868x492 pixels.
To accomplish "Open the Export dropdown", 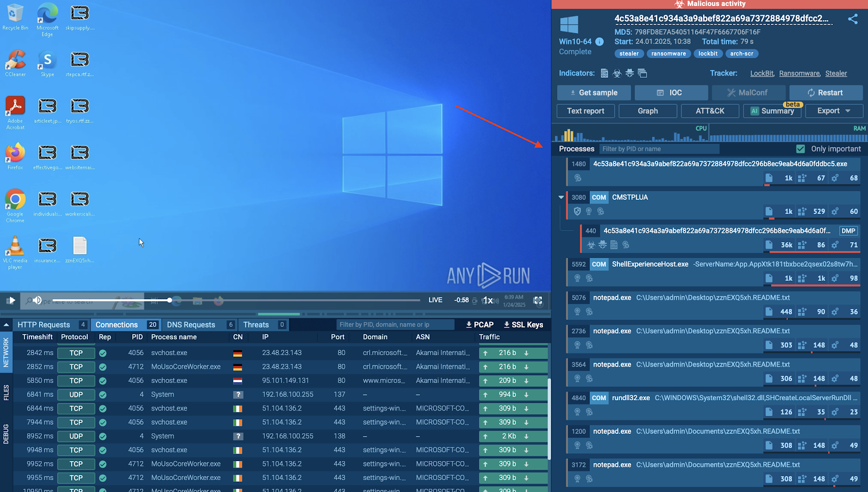I will tap(833, 111).
